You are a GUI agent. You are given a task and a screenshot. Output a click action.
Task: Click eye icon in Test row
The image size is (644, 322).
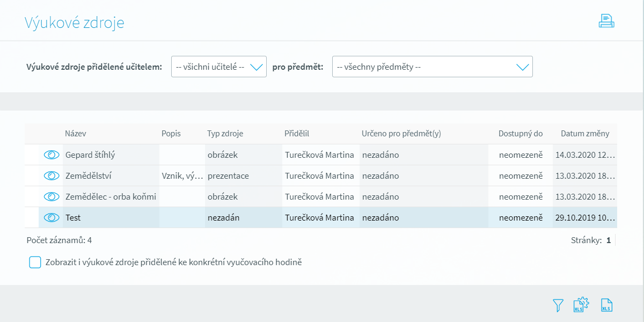point(51,218)
